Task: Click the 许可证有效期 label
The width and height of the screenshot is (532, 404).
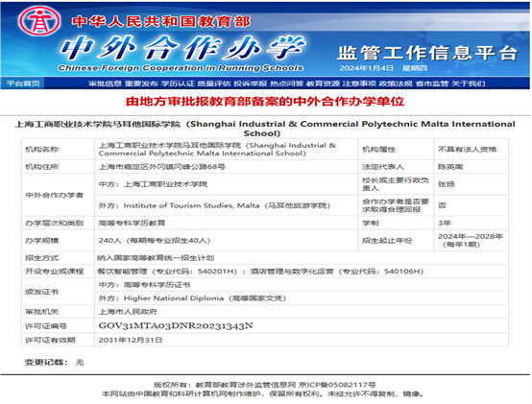Action: click(x=50, y=340)
